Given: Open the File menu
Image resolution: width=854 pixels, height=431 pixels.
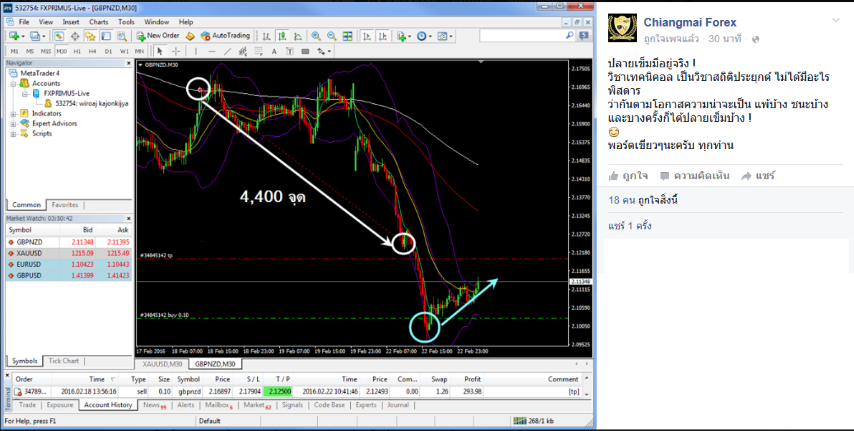Looking at the screenshot, I should point(24,22).
